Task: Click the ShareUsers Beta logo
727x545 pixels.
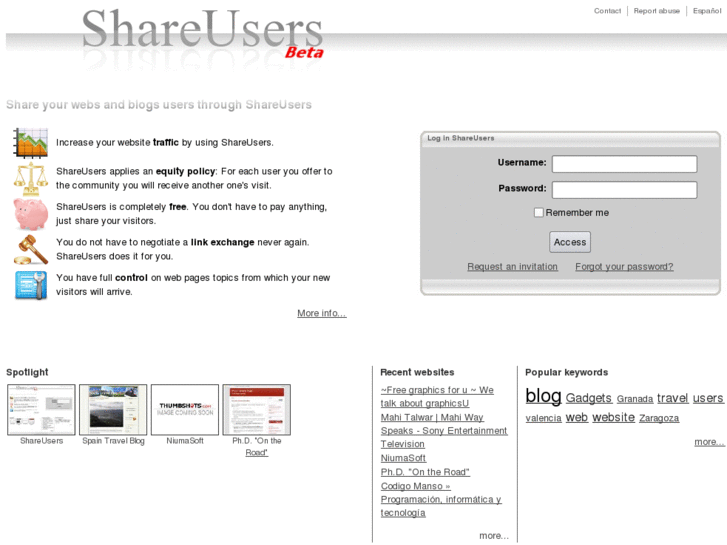Action: coord(202,33)
